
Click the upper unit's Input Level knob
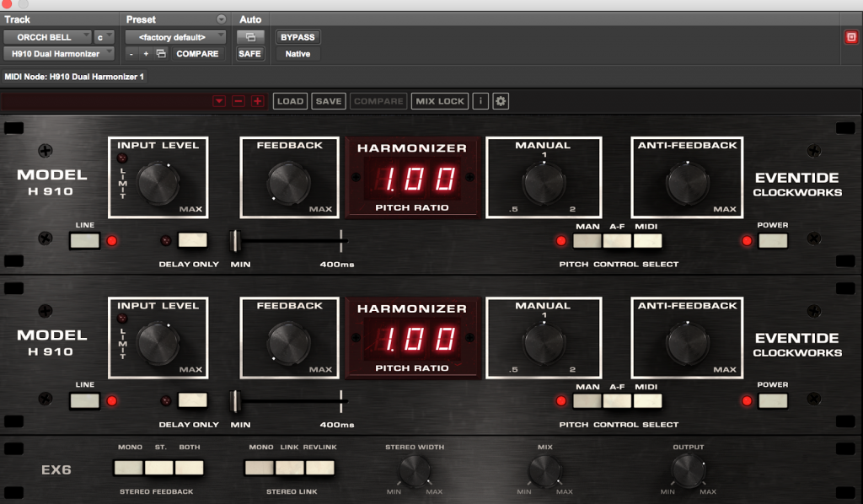tap(158, 183)
